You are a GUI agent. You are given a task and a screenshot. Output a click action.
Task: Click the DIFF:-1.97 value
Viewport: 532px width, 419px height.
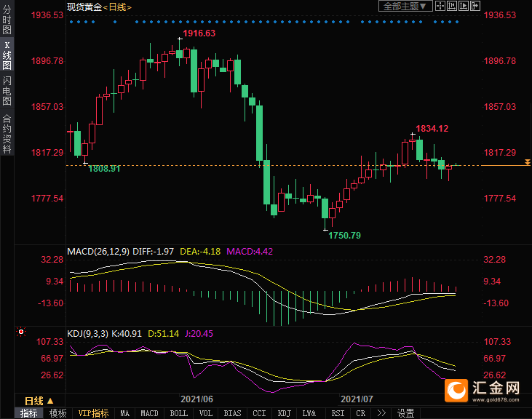[153, 252]
